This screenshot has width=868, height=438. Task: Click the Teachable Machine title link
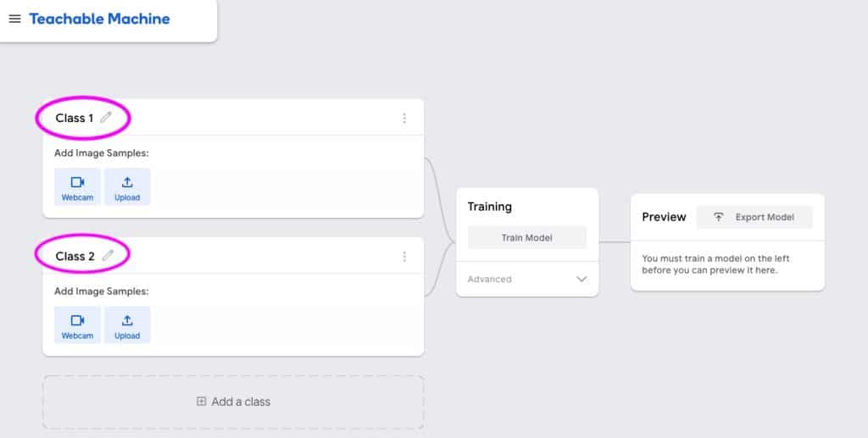coord(100,19)
